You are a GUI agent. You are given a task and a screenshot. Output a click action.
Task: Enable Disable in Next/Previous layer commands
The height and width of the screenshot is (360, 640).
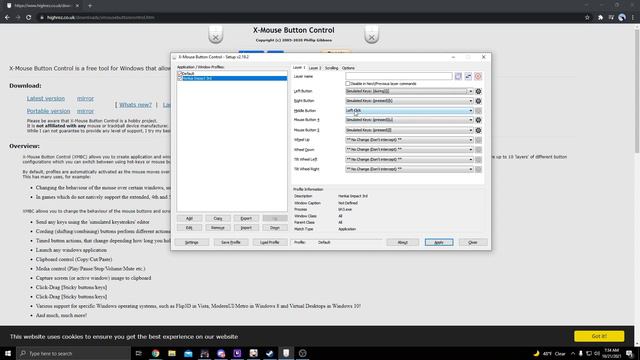click(348, 84)
